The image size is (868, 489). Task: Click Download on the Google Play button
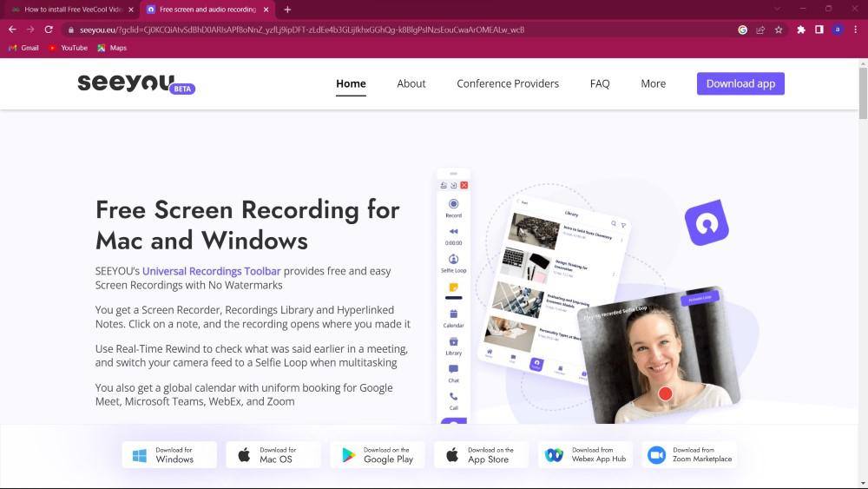click(x=378, y=454)
